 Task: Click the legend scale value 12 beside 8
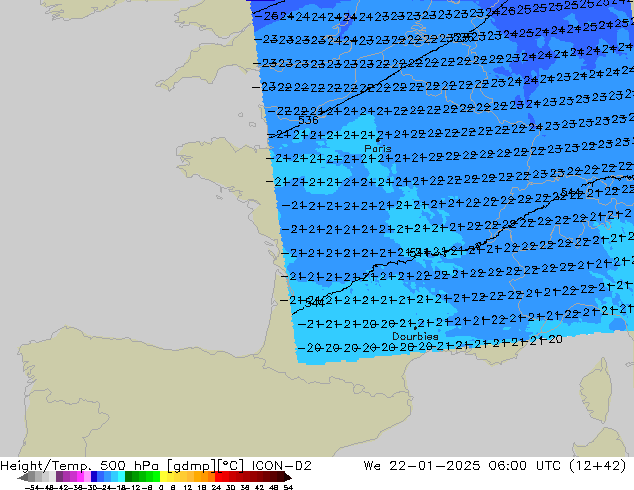188,487
